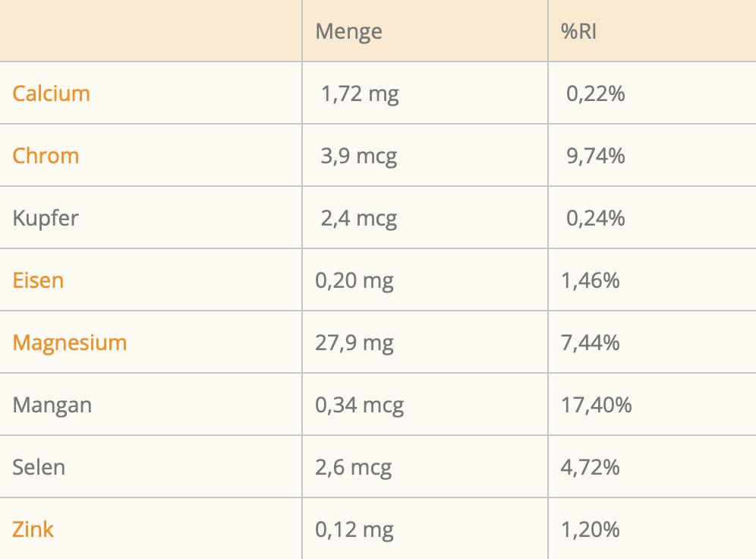This screenshot has width=756, height=559.
Task: Select the 9,74% Chrom percentage
Action: click(x=596, y=156)
